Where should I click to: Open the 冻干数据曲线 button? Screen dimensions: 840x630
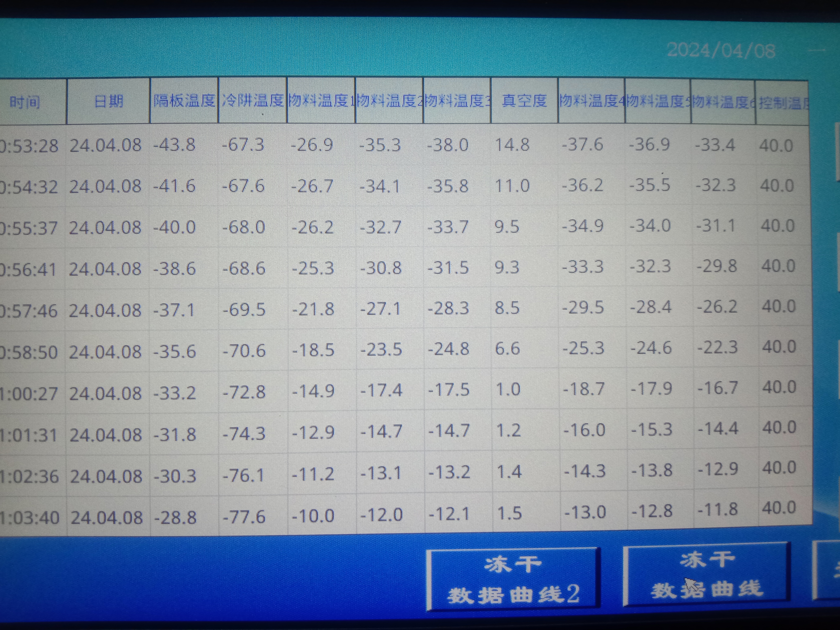point(707,574)
